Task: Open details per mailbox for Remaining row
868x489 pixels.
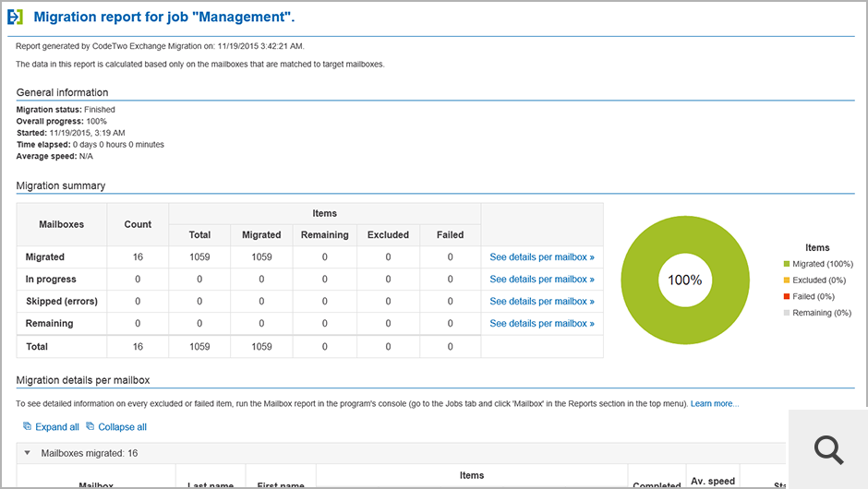Action: tap(542, 324)
